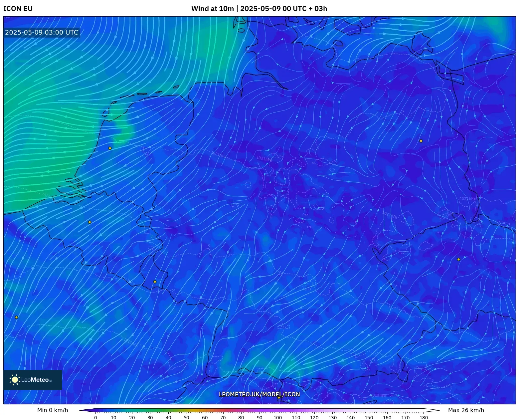Click the 100 value on the wind colorbar

[x=277, y=418]
